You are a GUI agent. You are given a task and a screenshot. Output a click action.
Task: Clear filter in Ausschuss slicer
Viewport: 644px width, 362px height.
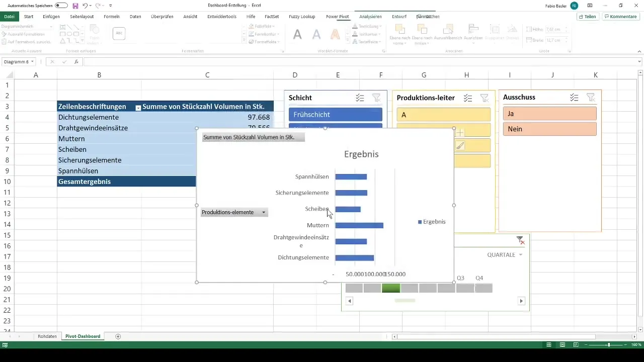pos(591,98)
